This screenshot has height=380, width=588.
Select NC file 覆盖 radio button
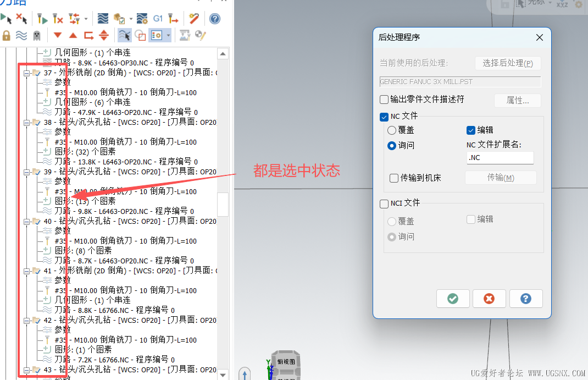[x=391, y=130]
